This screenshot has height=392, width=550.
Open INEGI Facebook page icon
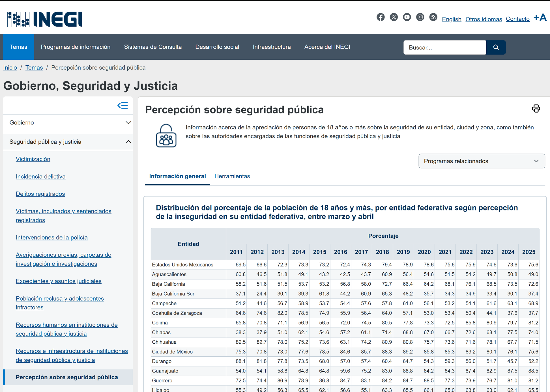pos(381,17)
